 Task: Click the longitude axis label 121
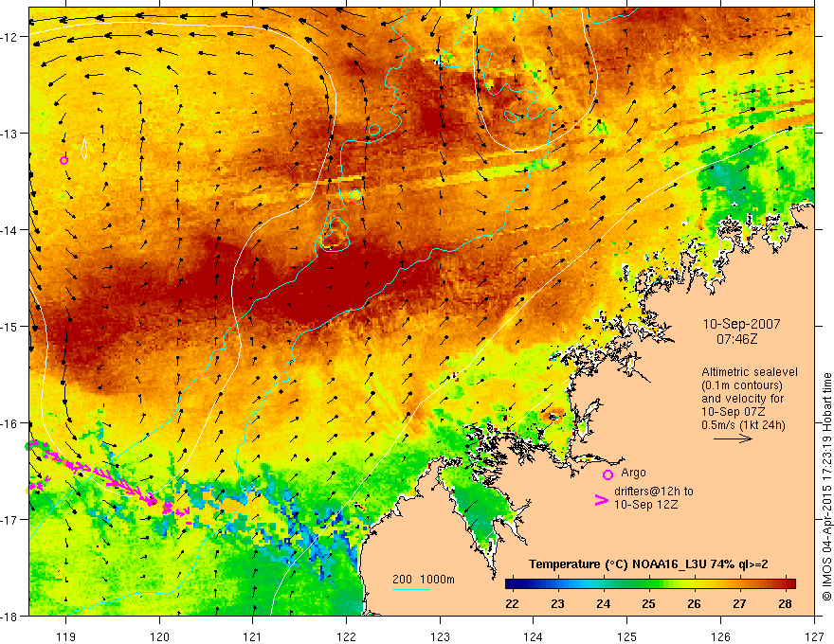click(253, 636)
